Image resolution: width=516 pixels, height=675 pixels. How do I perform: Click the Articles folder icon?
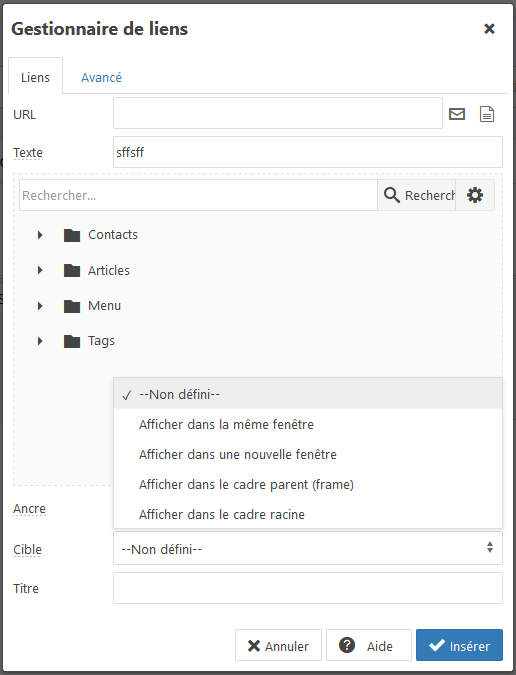(x=72, y=270)
